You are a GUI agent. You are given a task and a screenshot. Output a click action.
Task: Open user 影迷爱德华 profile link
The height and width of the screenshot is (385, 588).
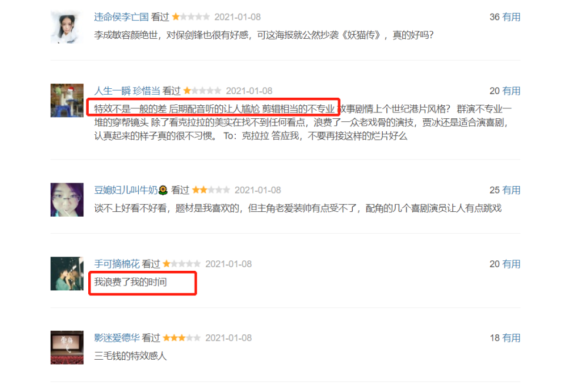coord(116,338)
